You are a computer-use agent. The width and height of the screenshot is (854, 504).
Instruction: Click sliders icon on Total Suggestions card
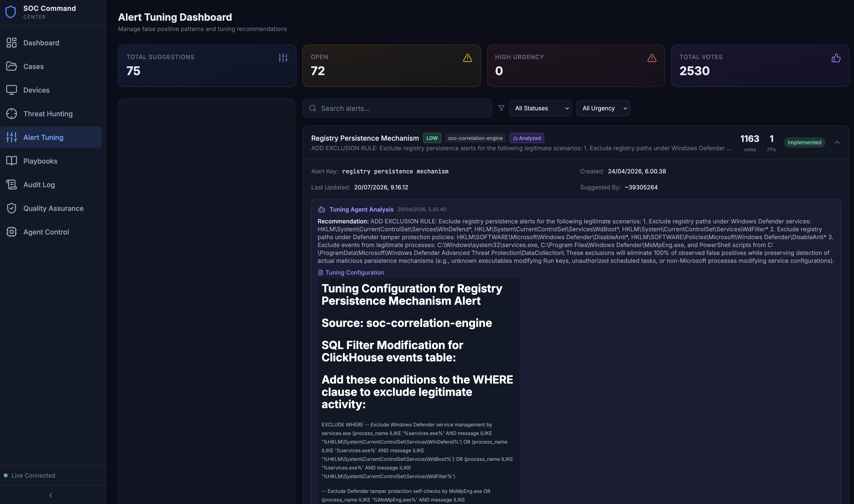coord(283,58)
